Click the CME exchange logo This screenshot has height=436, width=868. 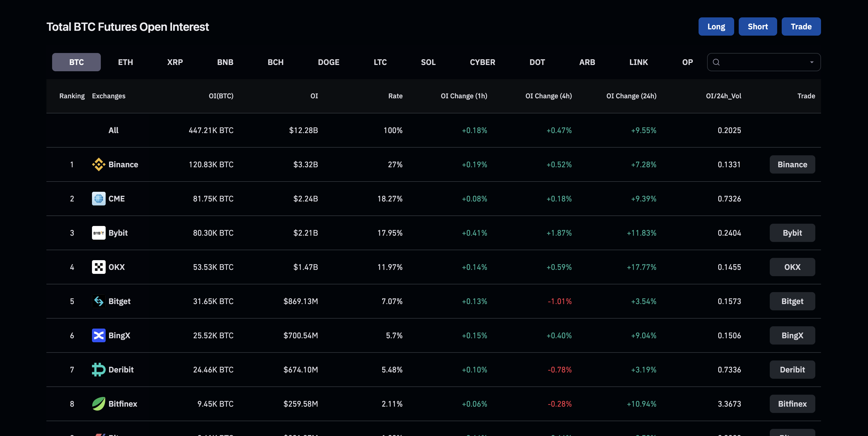coord(99,199)
